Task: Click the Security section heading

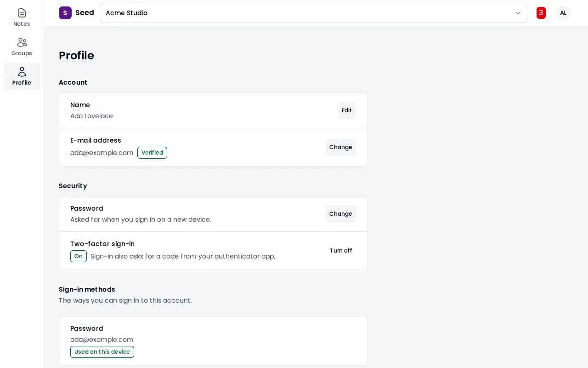Action: point(73,186)
